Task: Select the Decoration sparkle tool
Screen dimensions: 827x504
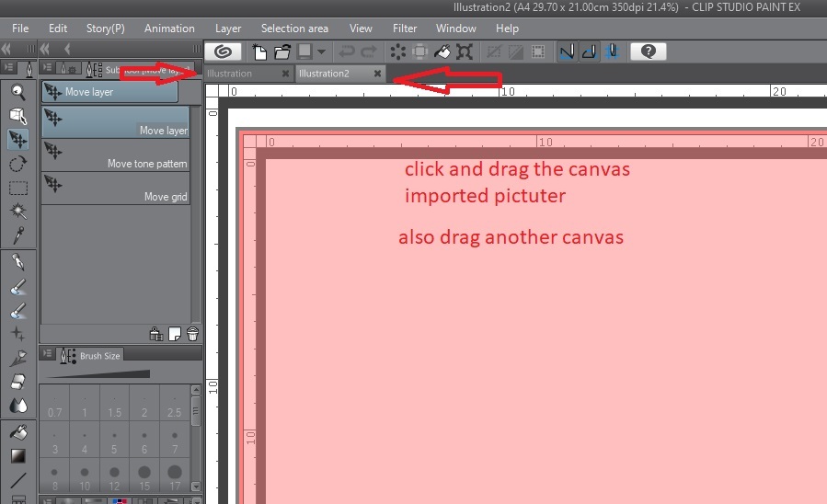Action: tap(17, 334)
